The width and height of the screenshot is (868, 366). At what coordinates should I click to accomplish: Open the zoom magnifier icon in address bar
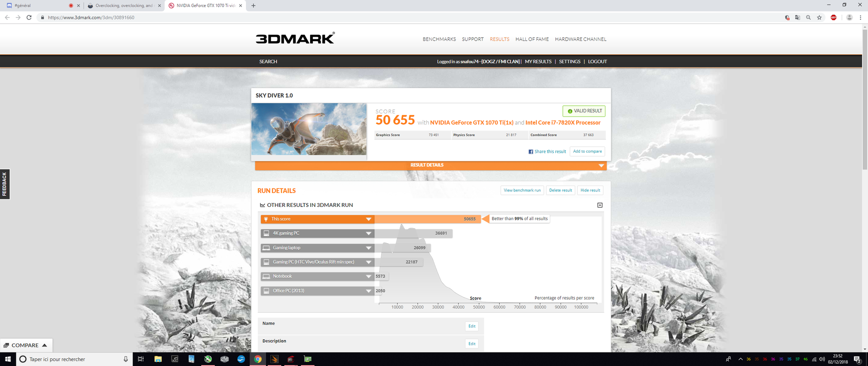[808, 18]
